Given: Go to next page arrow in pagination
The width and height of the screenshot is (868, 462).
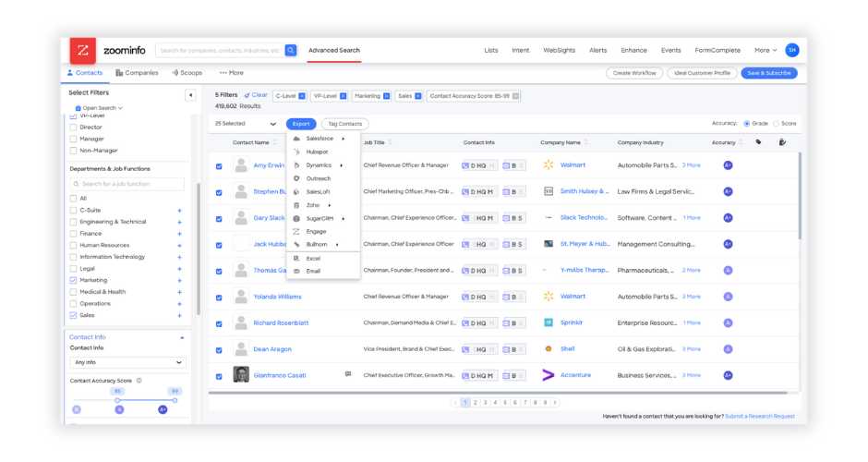Looking at the screenshot, I should [x=555, y=403].
